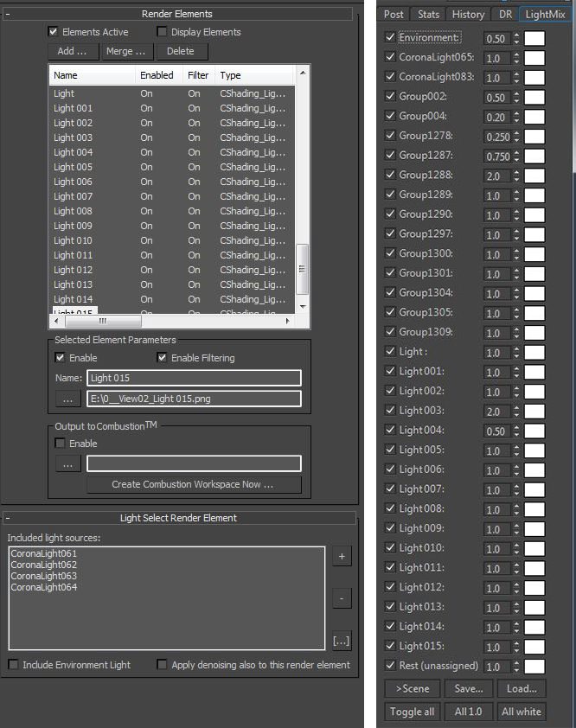Click plus button to add light source
The width and height of the screenshot is (576, 728).
point(342,556)
